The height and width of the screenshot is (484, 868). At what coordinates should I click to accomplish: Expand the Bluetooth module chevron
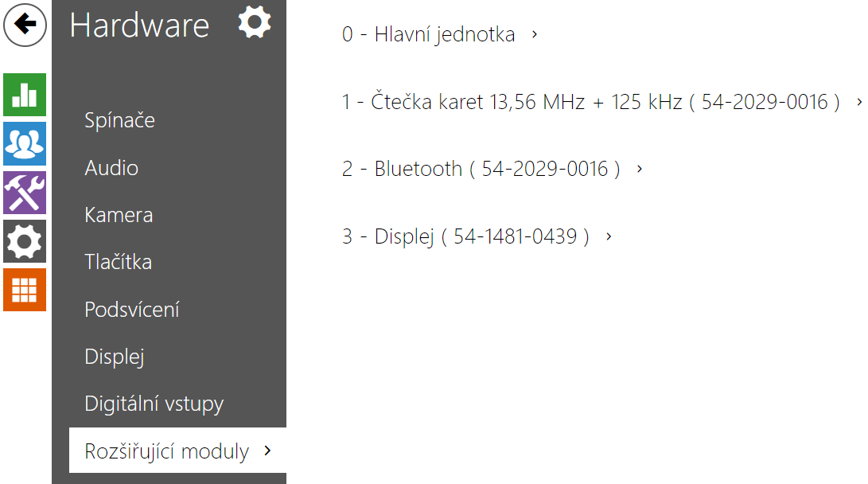640,169
